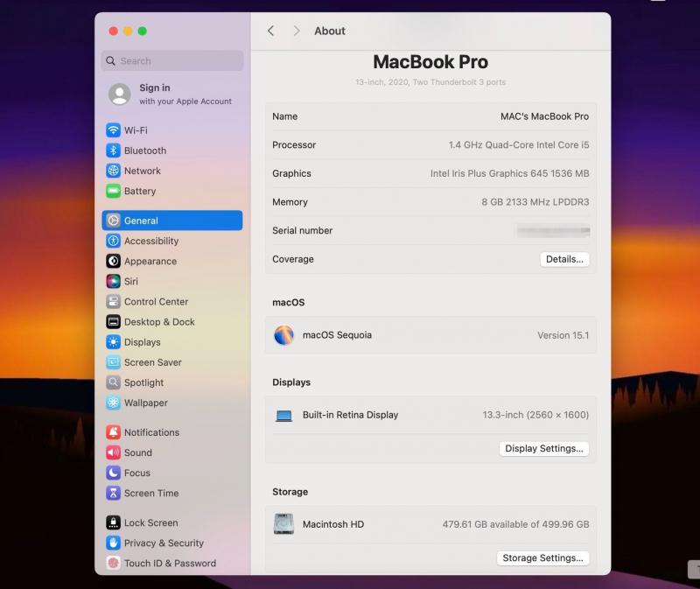Select the Wi-Fi sidebar label
The width and height of the screenshot is (700, 589).
click(136, 130)
